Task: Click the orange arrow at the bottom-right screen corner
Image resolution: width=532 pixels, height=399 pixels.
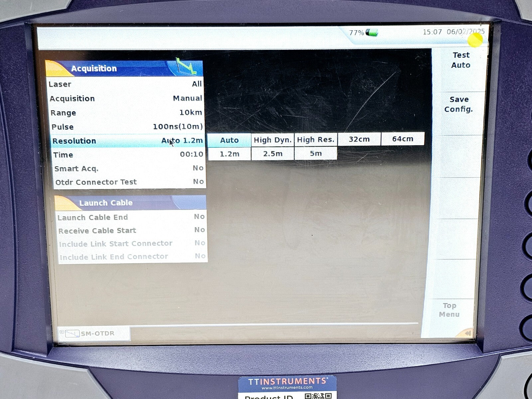Action: 469,332
